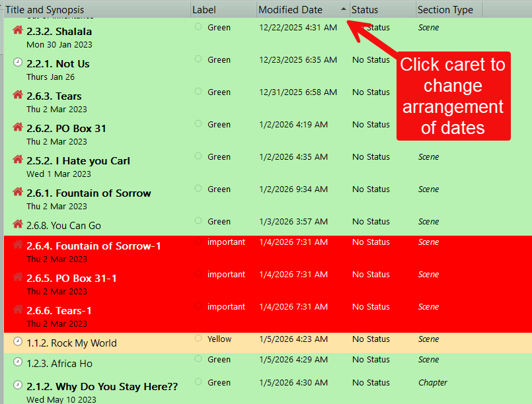Click the clock icon for 2.1.2. Why Do You Stay Here??
The image size is (532, 404).
coord(18,386)
